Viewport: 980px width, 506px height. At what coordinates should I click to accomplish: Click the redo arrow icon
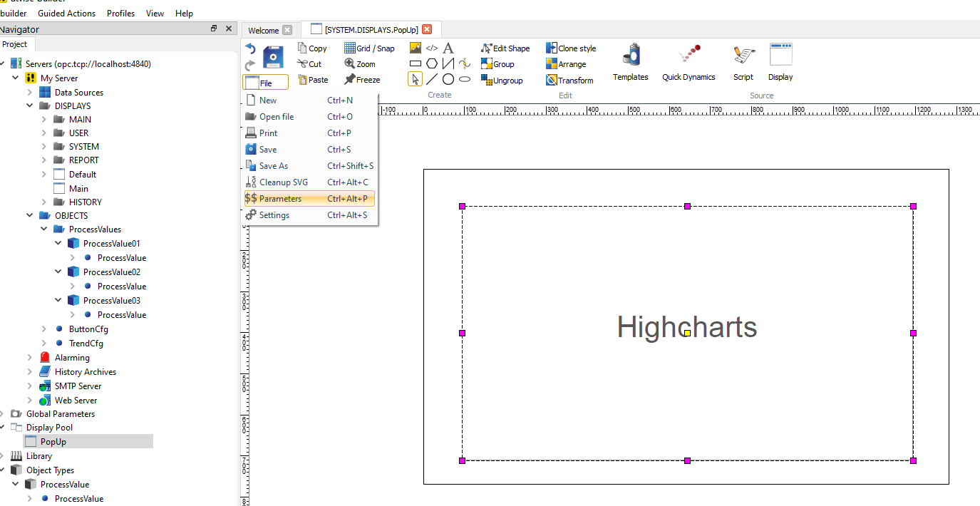click(250, 65)
